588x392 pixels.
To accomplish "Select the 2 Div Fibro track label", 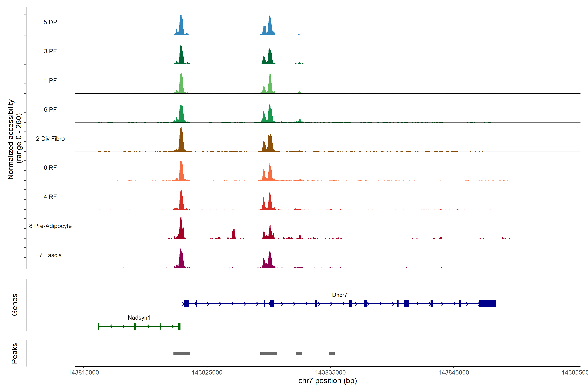I will point(50,139).
